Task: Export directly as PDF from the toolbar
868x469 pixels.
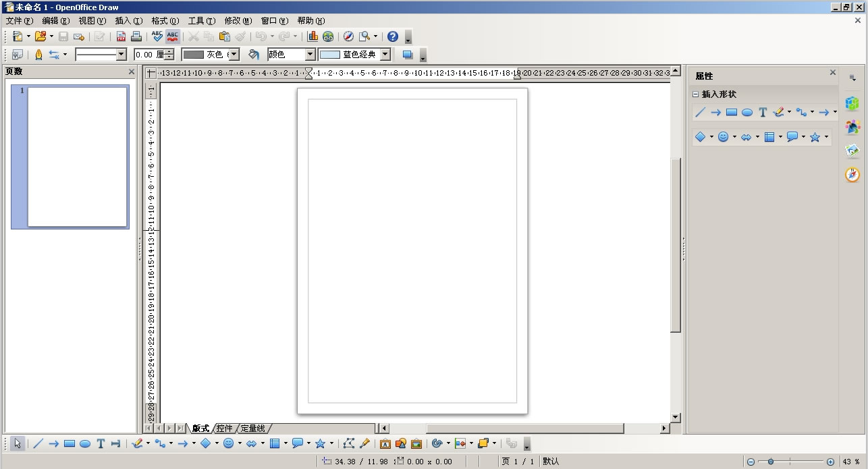Action: 121,36
